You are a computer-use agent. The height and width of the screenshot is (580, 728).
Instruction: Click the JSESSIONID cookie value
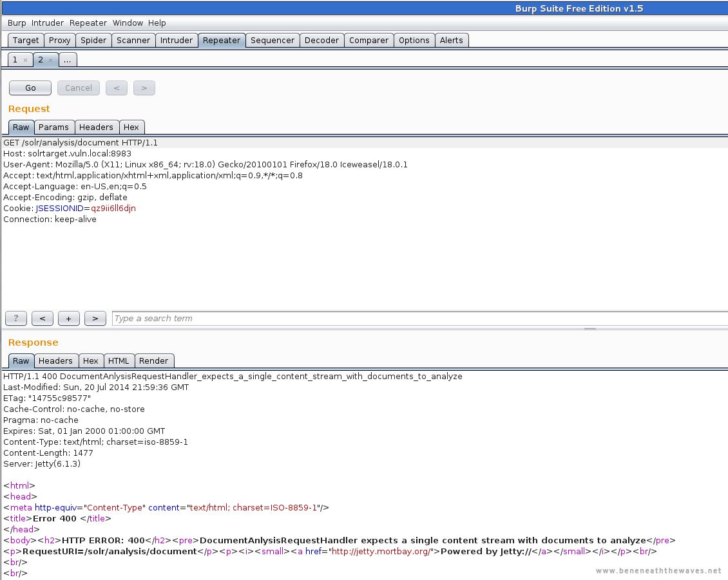coord(113,209)
